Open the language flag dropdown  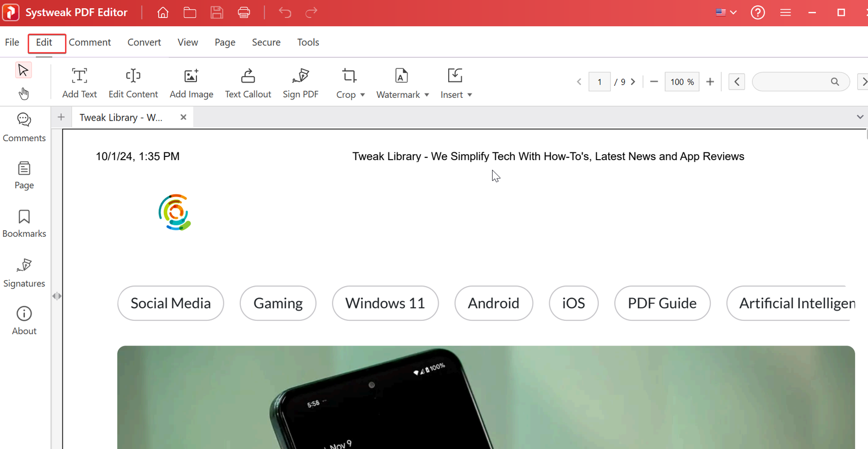pyautogui.click(x=726, y=12)
